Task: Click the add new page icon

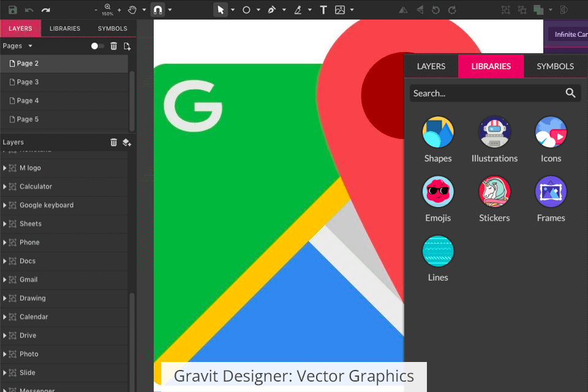Action: (x=127, y=46)
